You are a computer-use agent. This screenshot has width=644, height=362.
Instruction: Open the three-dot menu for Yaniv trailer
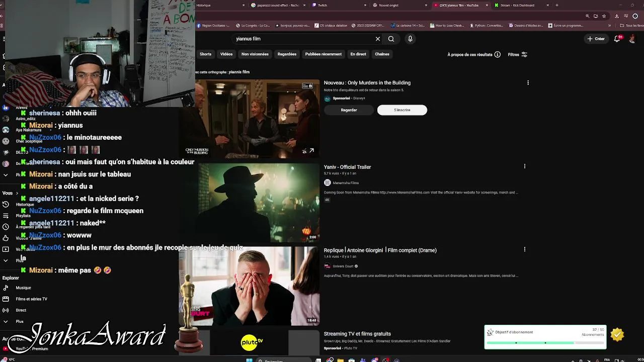click(x=525, y=166)
